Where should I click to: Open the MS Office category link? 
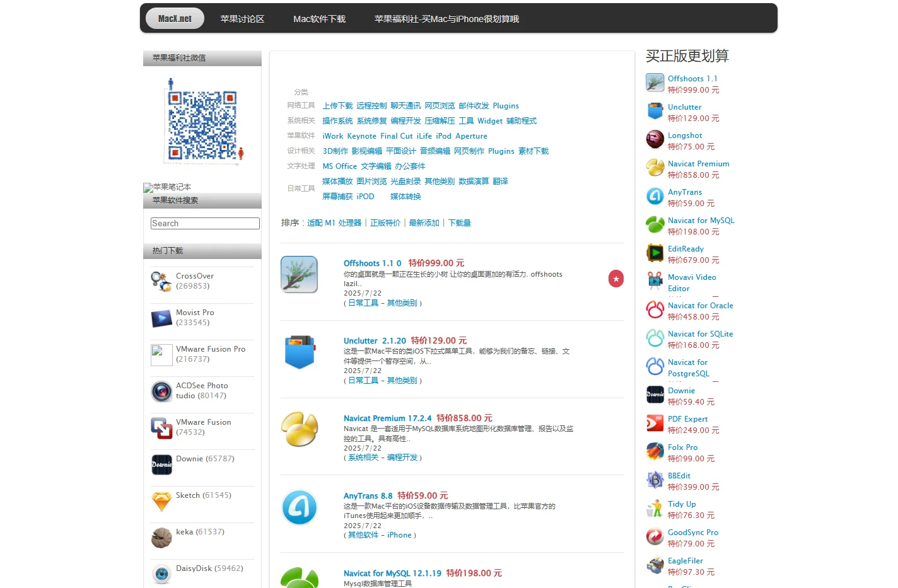(340, 166)
